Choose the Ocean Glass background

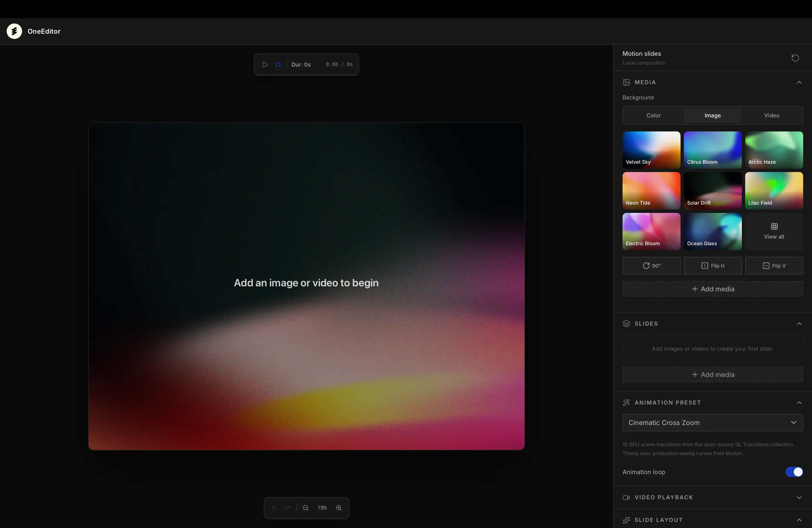(x=712, y=231)
